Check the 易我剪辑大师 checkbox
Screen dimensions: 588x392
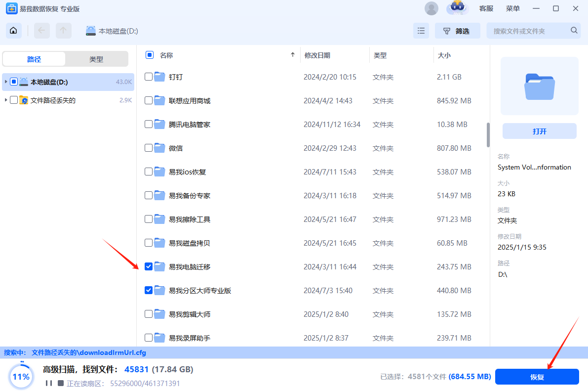point(149,314)
